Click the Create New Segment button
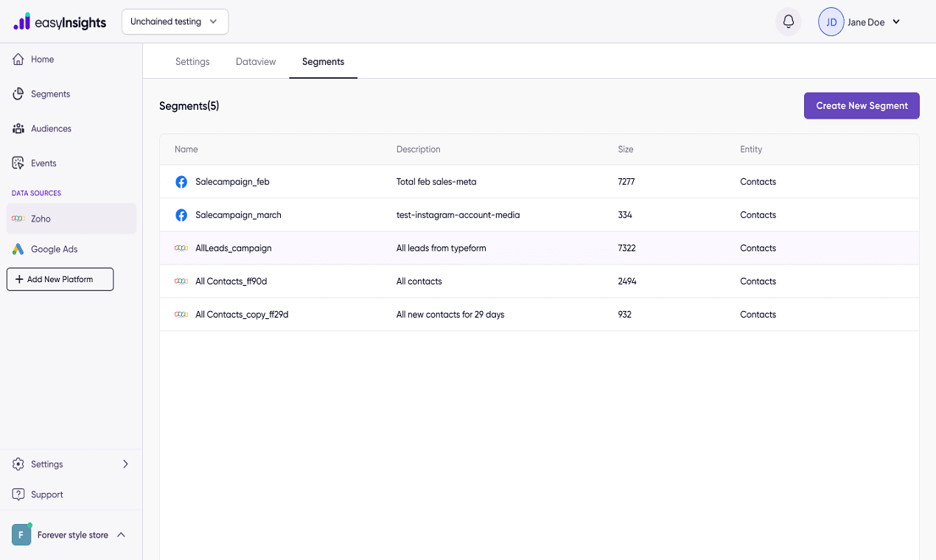 click(862, 105)
